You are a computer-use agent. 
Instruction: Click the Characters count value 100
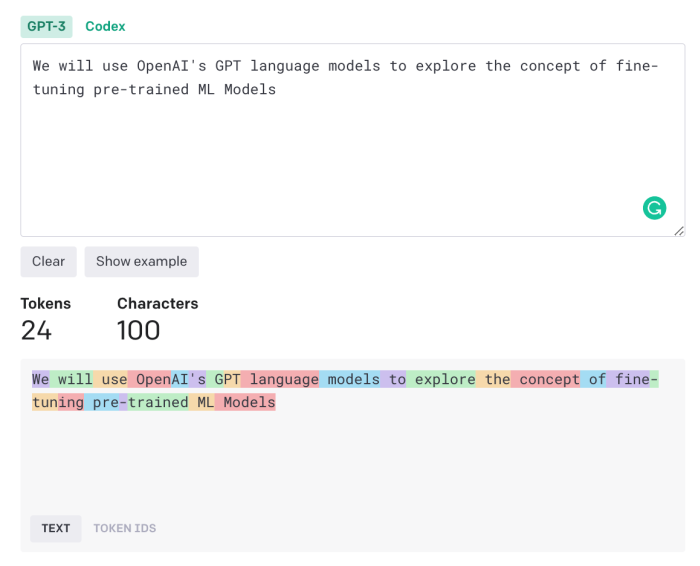coord(138,330)
